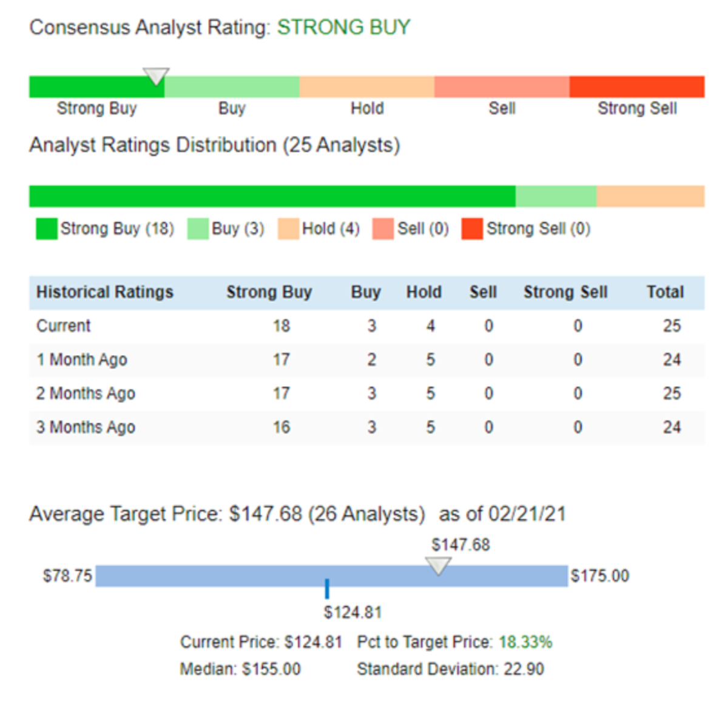The image size is (728, 703).
Task: Click the Strong Buy legend color swatch
Action: [x=47, y=229]
